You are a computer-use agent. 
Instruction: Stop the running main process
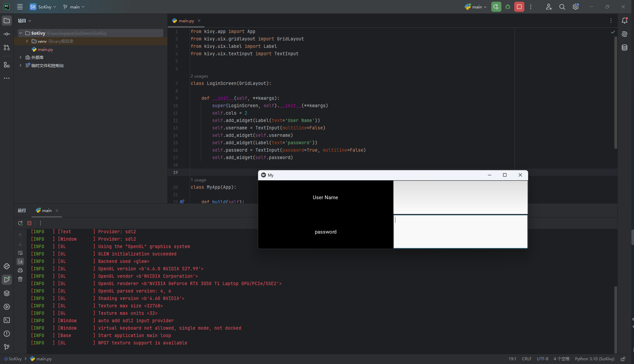coord(519,7)
